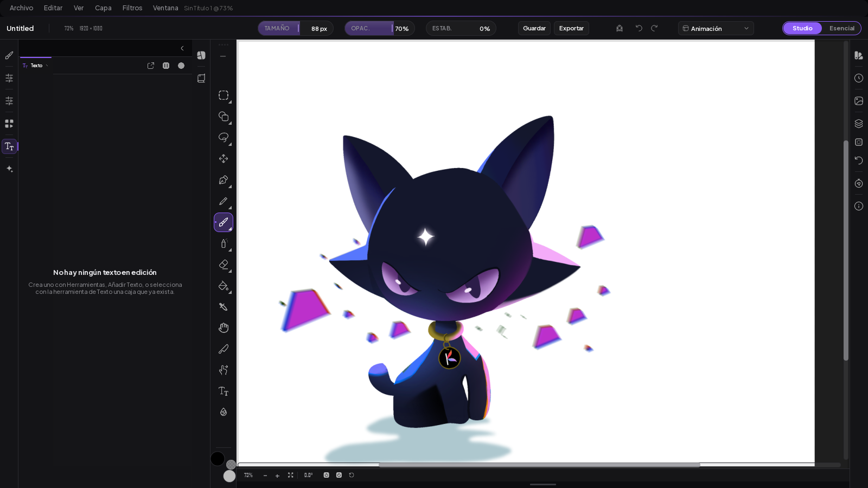Expand the Texto panel selector chevron
Screen dimensions: 868x488
pyautogui.click(x=47, y=66)
